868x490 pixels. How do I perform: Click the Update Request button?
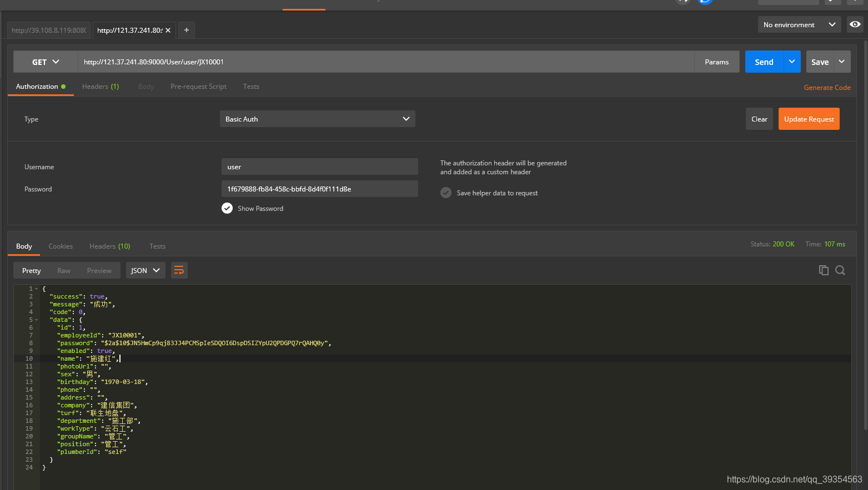pyautogui.click(x=809, y=119)
